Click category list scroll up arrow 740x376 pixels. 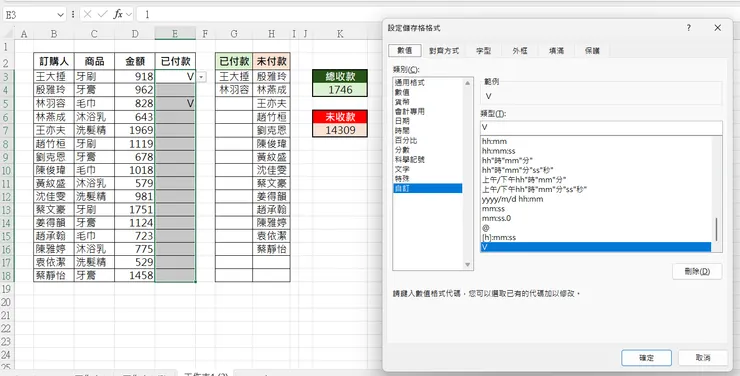468,83
